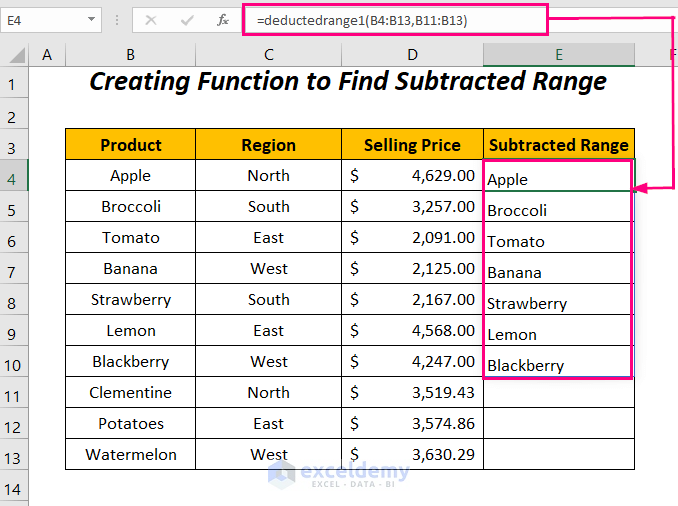Viewport: 678px width, 506px height.
Task: Select column E header
Action: pos(559,55)
